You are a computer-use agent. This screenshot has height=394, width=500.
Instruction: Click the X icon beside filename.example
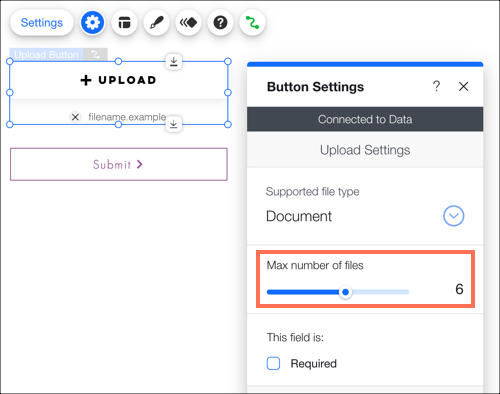click(x=75, y=117)
